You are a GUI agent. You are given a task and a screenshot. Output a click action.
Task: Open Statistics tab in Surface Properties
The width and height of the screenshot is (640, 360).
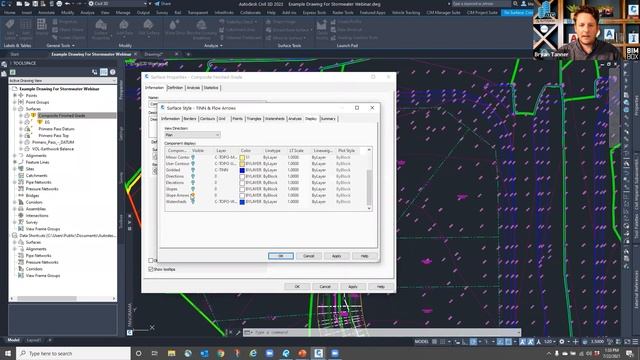(x=211, y=88)
